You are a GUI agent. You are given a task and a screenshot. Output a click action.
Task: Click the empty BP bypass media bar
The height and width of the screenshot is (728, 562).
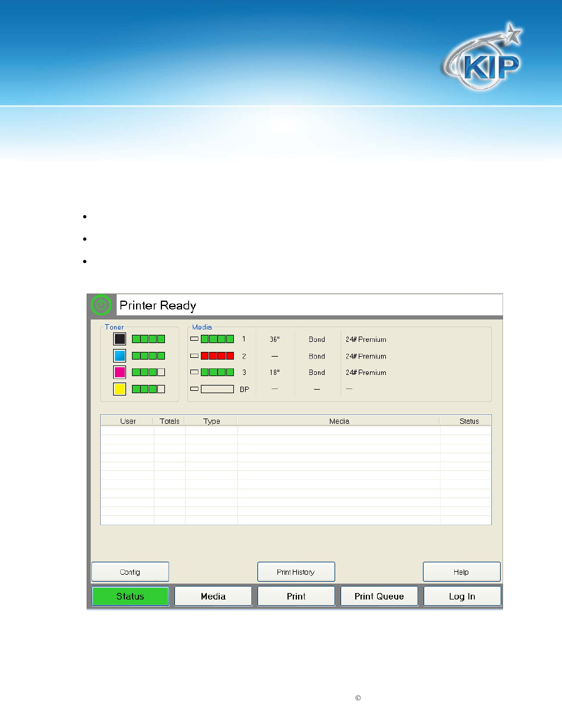tap(217, 389)
